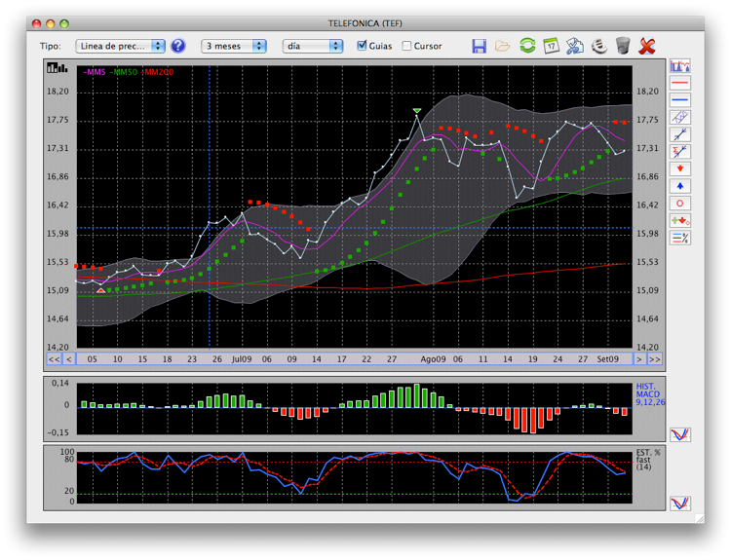
Task: Click the MM5 legend label
Action: point(95,72)
